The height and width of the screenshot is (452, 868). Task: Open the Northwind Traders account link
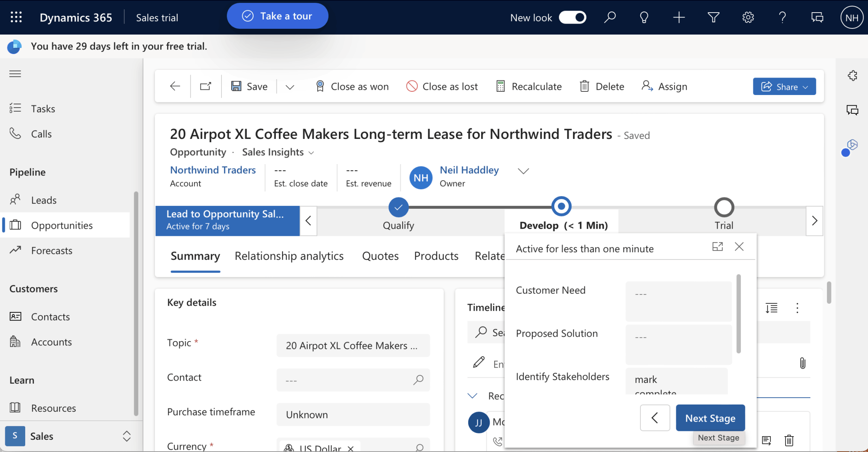213,170
